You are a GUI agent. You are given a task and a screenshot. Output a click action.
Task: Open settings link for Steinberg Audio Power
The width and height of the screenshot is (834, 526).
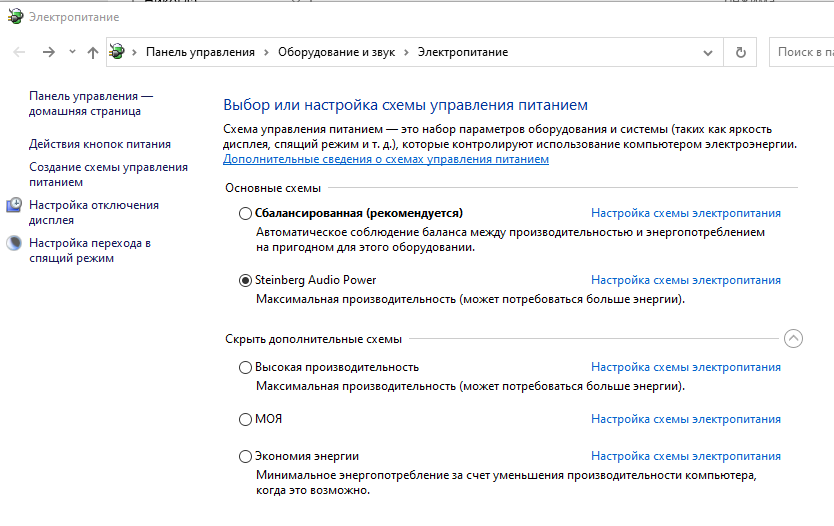click(x=685, y=280)
